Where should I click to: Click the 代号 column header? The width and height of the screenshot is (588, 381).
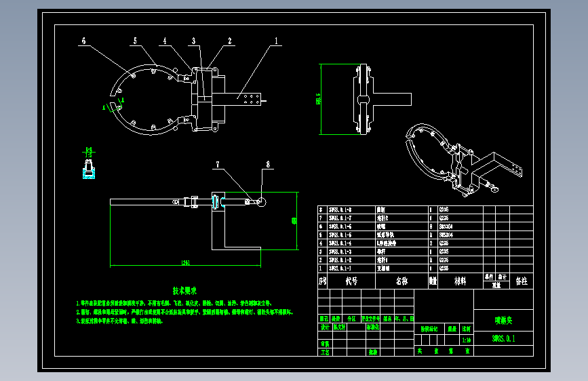point(351,281)
